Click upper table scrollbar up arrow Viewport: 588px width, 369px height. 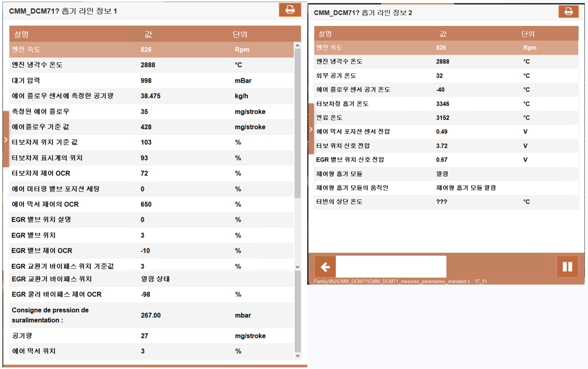(x=297, y=46)
